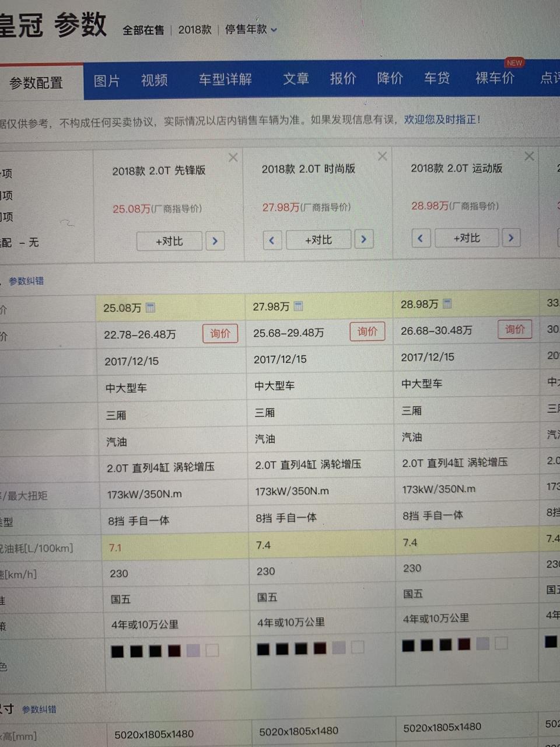Click the dark red swatch for 先锋版
Screen dimensions: 560x747
174,651
